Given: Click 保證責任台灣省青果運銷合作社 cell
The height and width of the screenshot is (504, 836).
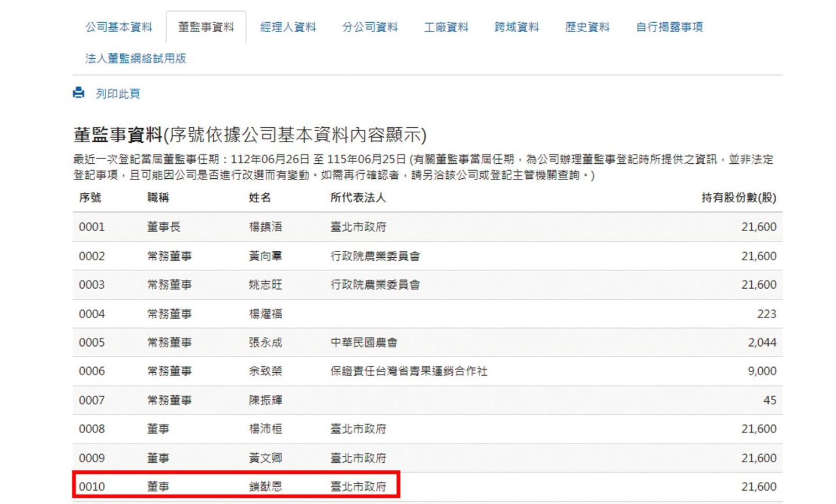Looking at the screenshot, I should pyautogui.click(x=409, y=370).
